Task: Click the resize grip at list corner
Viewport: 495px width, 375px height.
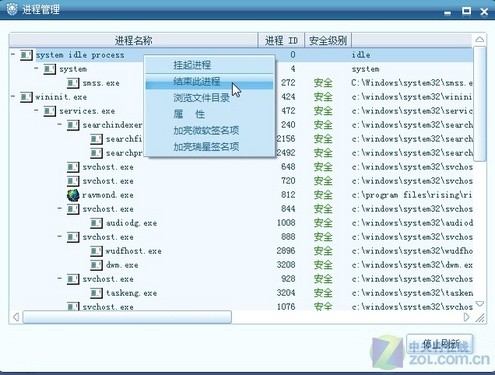Action: pos(480,318)
